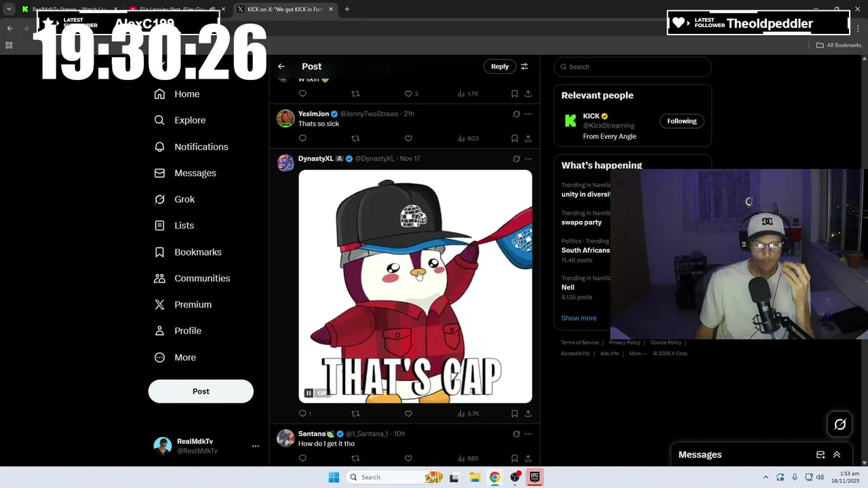Image resolution: width=868 pixels, height=488 pixels.
Task: Open more options on Santana's post
Action: click(x=528, y=434)
